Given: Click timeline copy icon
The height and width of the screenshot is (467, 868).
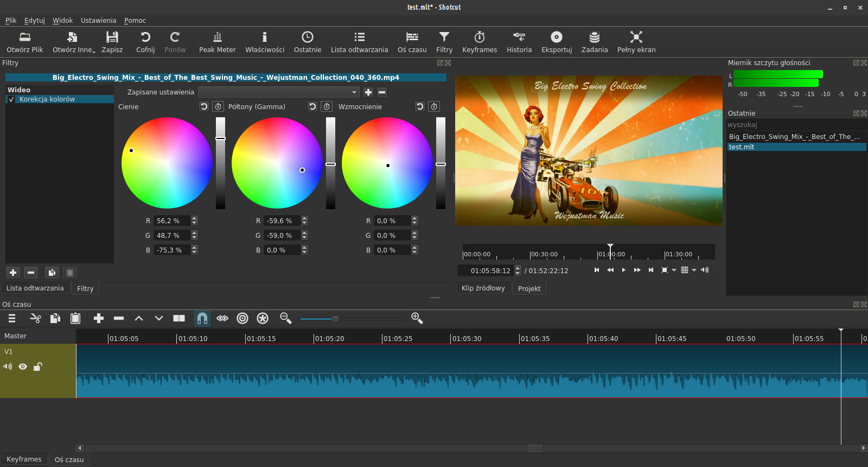Looking at the screenshot, I should [55, 318].
